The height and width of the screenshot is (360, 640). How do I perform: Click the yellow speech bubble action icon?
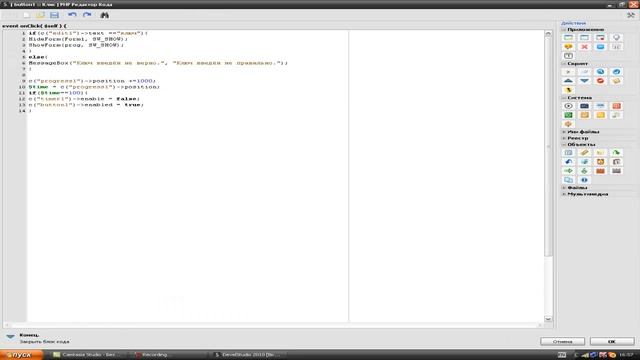click(x=568, y=47)
